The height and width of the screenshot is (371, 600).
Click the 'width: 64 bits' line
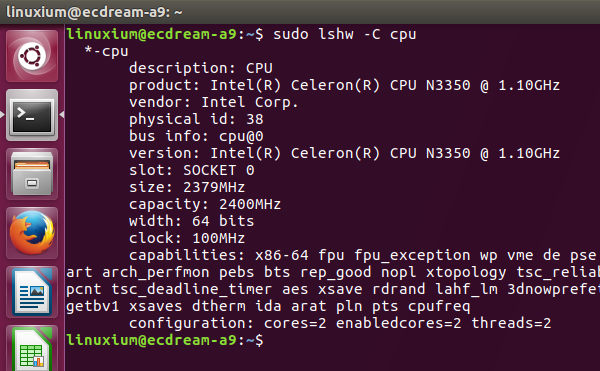pyautogui.click(x=192, y=221)
